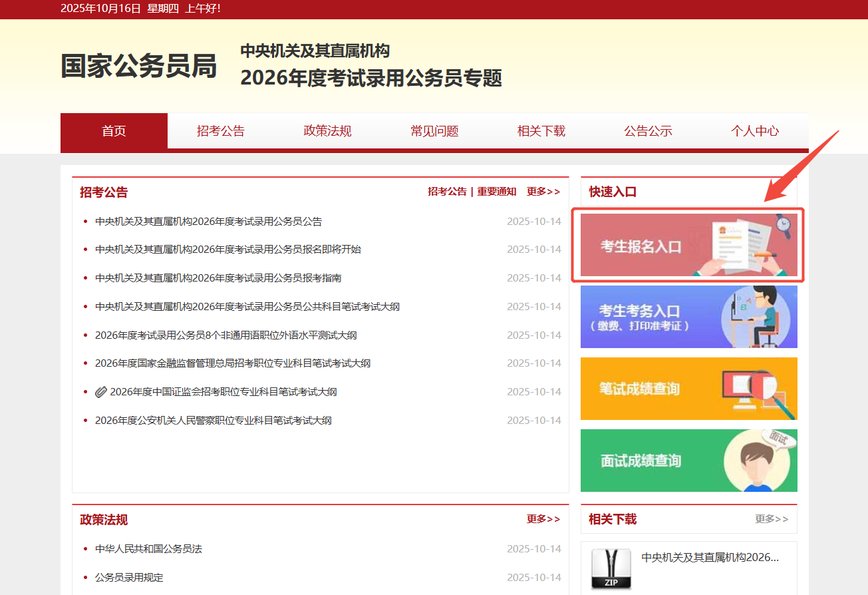Switch to the 重要通知 sub-tab
Screen dimensions: 868x595
tap(497, 192)
